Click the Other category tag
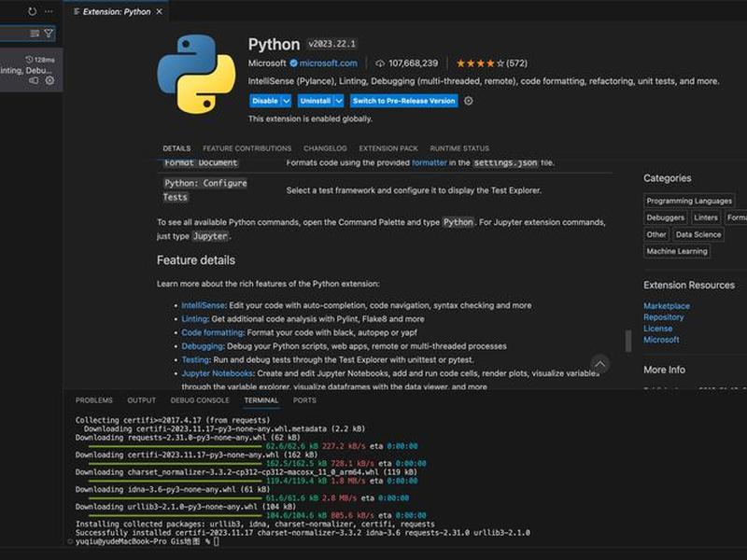Image resolution: width=747 pixels, height=560 pixels. tap(656, 235)
